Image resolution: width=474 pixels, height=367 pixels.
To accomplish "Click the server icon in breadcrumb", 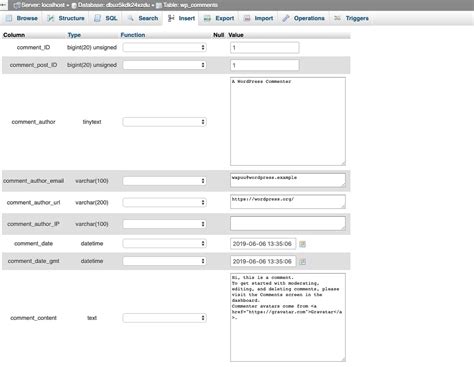I will (x=17, y=5).
